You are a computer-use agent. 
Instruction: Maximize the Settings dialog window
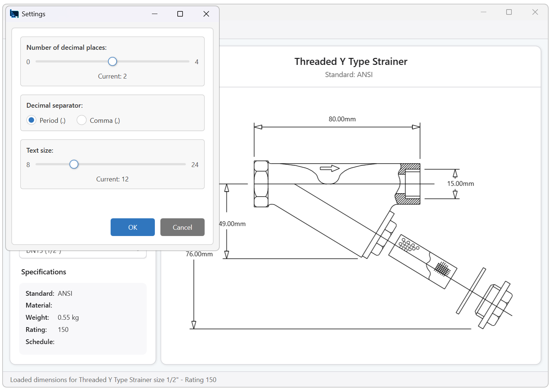click(x=180, y=14)
